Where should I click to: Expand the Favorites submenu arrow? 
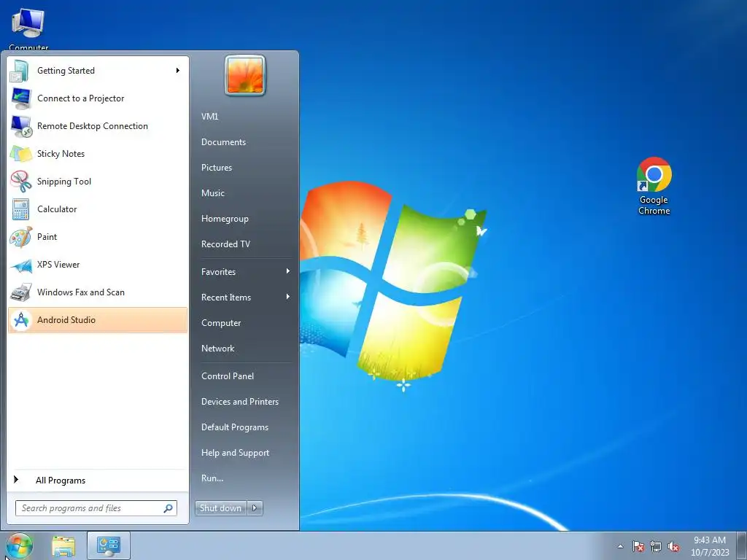[287, 271]
